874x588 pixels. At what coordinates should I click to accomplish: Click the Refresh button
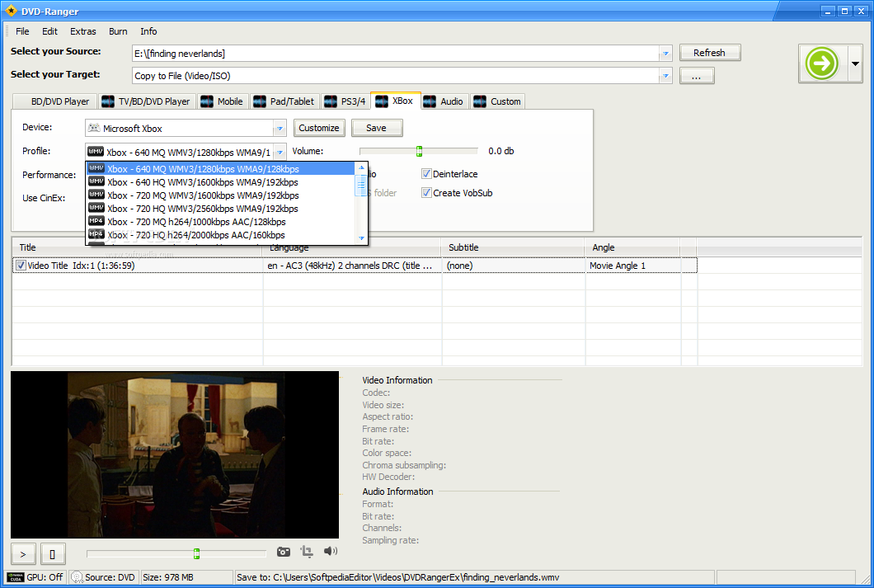coord(710,53)
